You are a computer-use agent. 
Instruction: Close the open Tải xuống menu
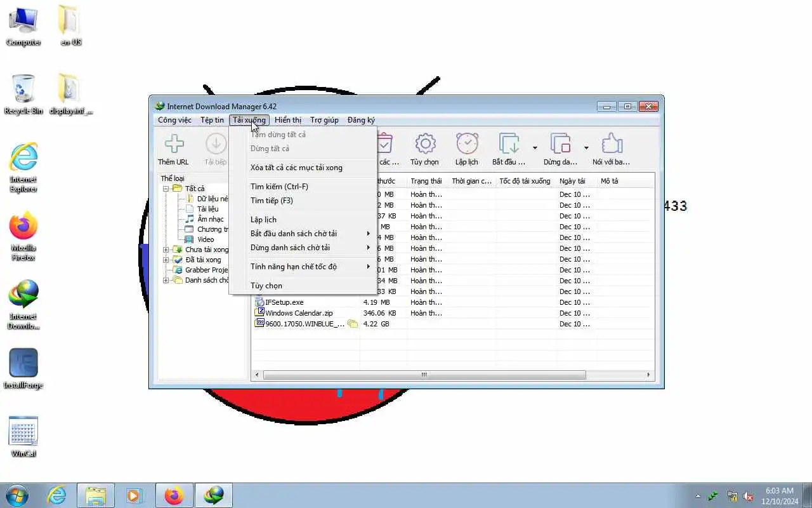[249, 120]
